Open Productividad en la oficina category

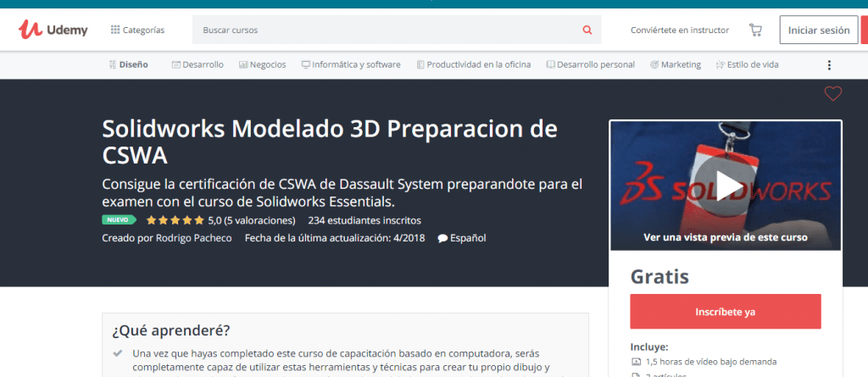473,64
